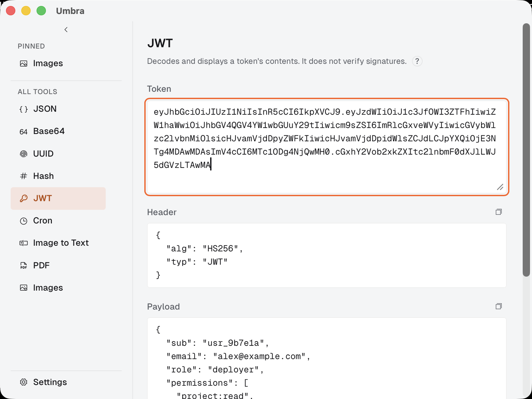Click the vertical scrollbar thumb
Viewport: 532px width, 399px height.
[526, 150]
